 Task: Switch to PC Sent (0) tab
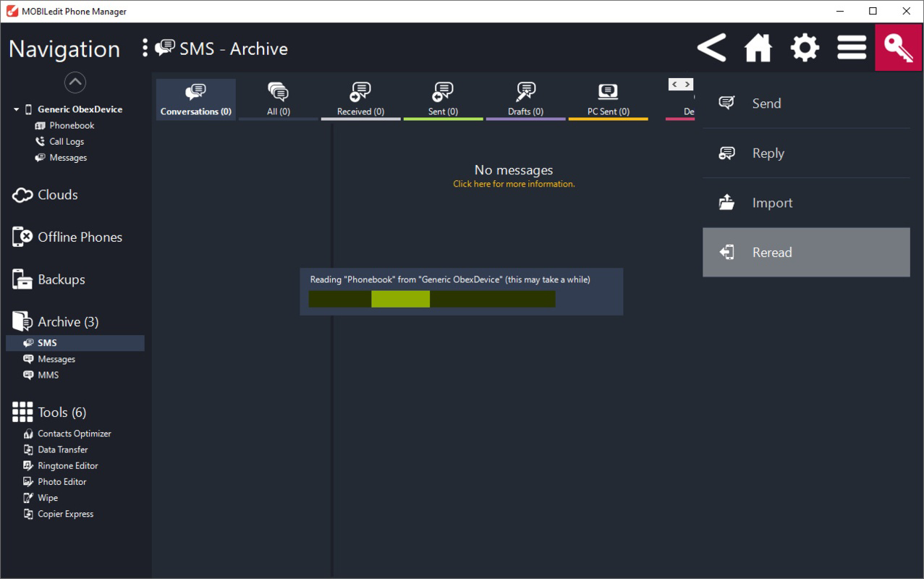[608, 99]
